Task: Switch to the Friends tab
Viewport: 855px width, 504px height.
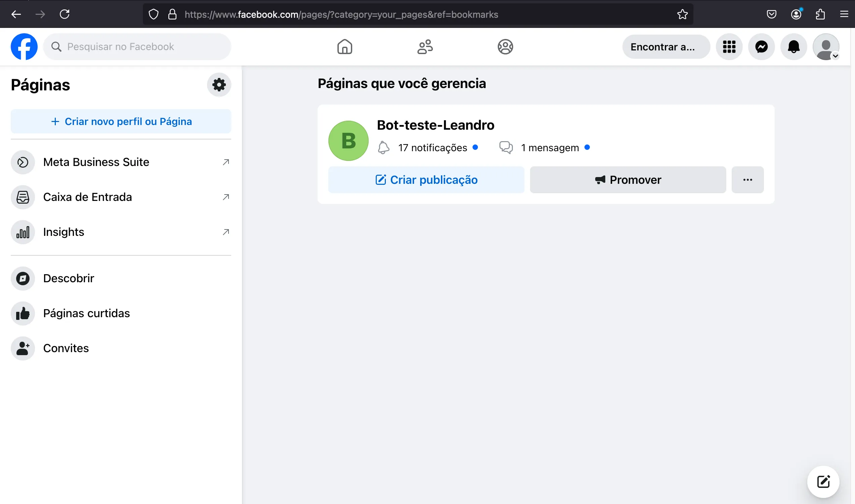Action: pos(425,47)
